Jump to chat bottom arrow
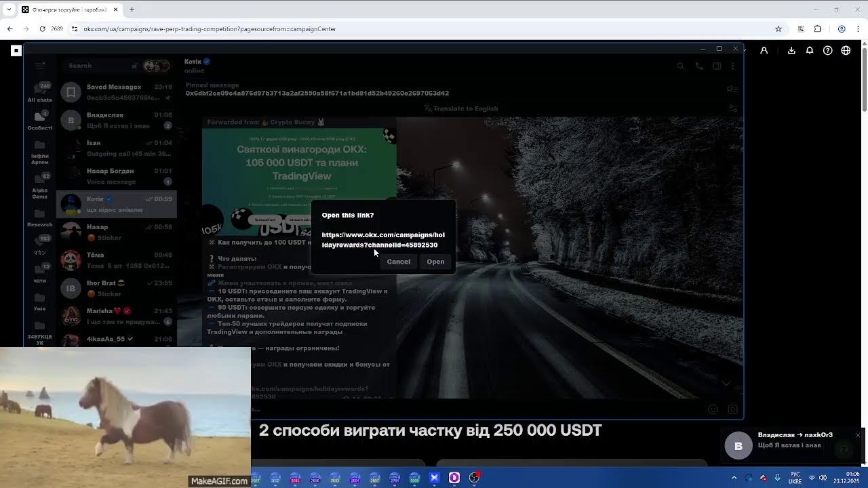 [x=726, y=384]
